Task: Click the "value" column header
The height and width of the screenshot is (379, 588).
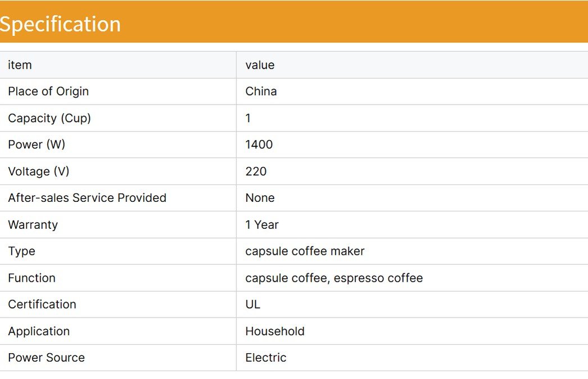Action: [x=260, y=65]
